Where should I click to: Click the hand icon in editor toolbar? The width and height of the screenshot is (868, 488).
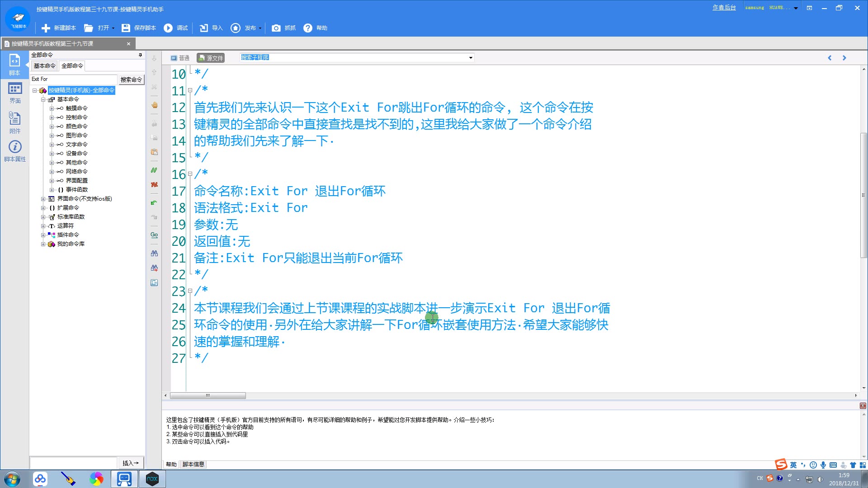pyautogui.click(x=154, y=105)
